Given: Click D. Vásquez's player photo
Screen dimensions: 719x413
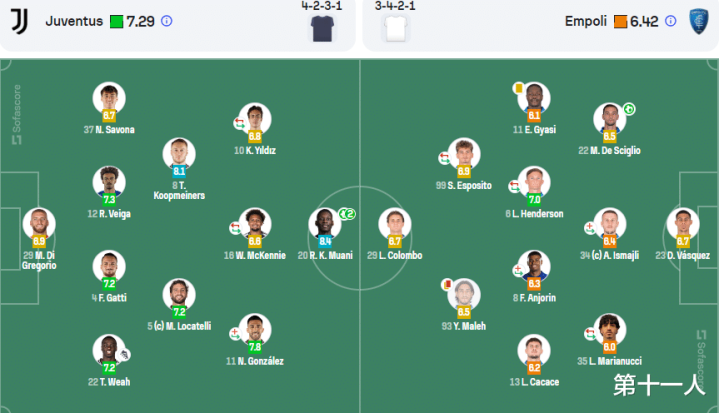Looking at the screenshot, I should (683, 223).
